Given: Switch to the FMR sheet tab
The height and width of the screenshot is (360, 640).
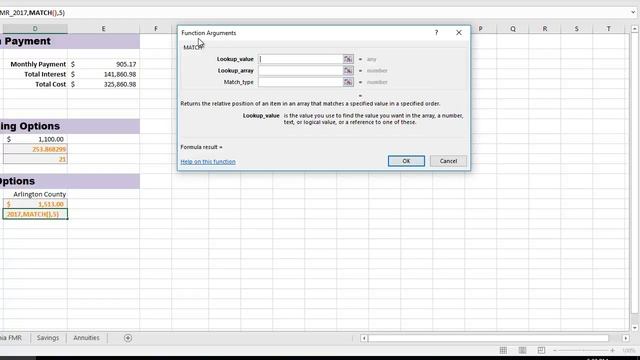Looking at the screenshot, I should [11, 338].
